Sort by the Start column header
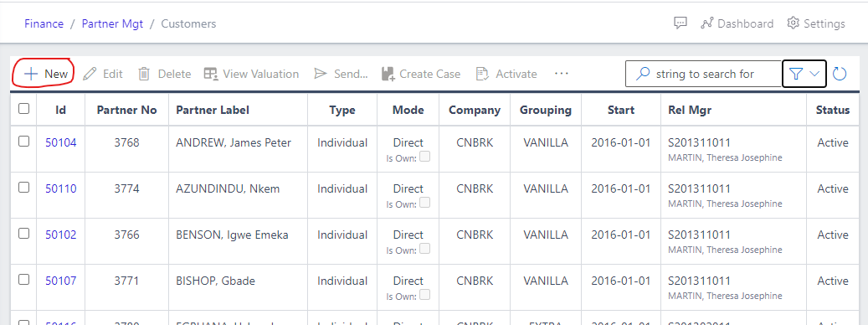 click(620, 111)
